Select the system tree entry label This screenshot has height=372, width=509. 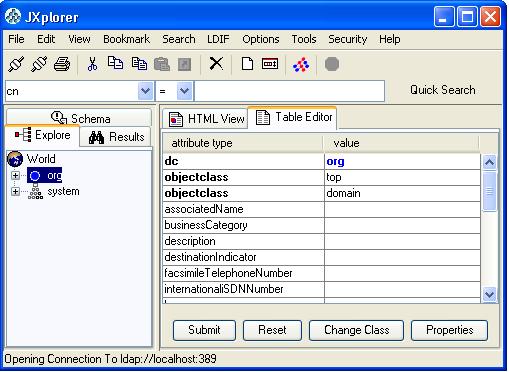click(x=63, y=191)
